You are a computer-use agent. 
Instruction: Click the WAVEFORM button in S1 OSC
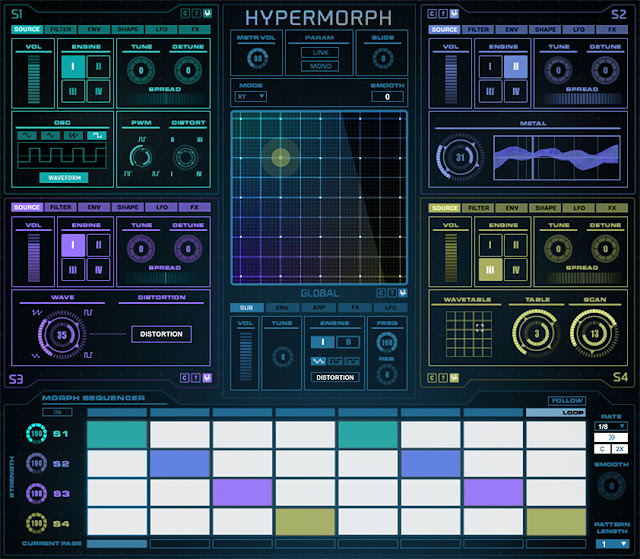tap(64, 178)
